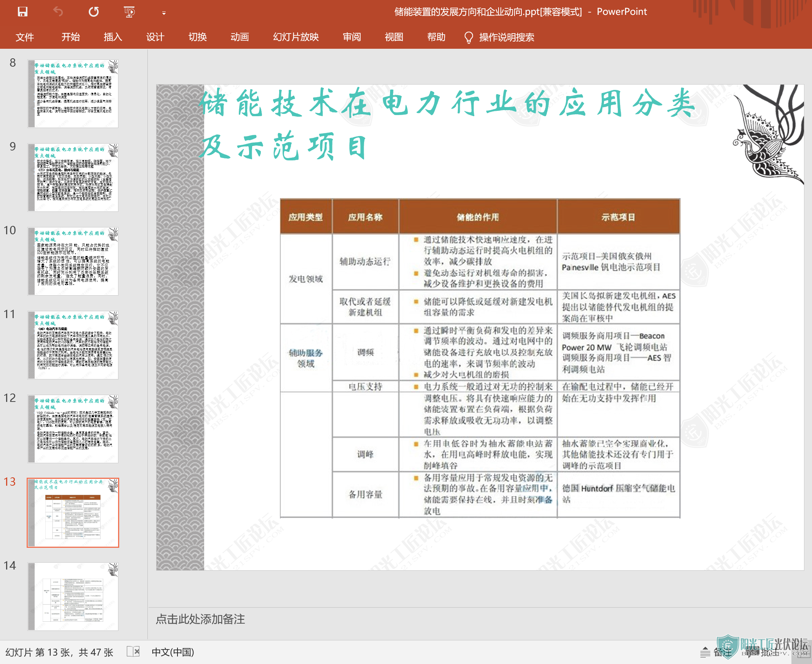This screenshot has height=664, width=812.
Task: Click the language indicator 中文(中国)
Action: point(173,652)
